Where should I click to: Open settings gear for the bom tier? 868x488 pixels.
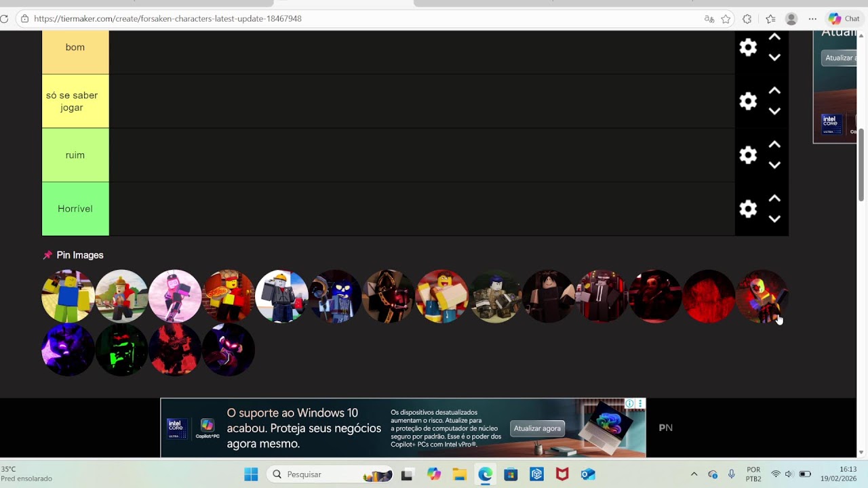[748, 47]
